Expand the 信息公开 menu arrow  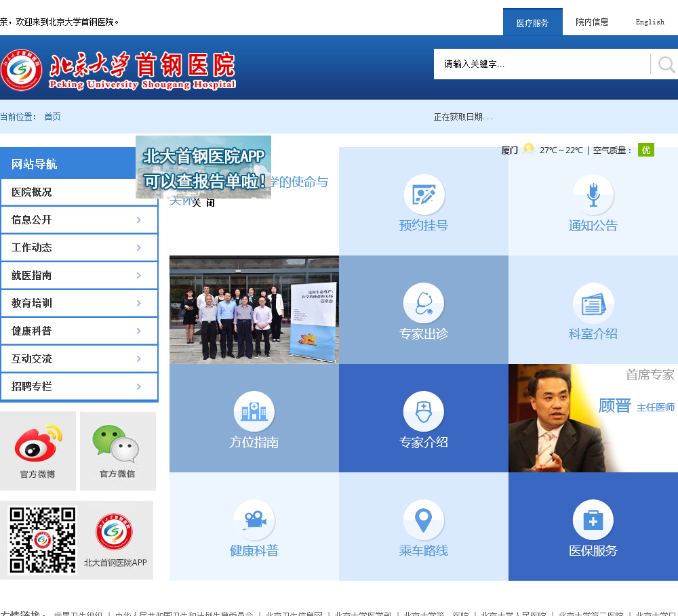coord(139,220)
